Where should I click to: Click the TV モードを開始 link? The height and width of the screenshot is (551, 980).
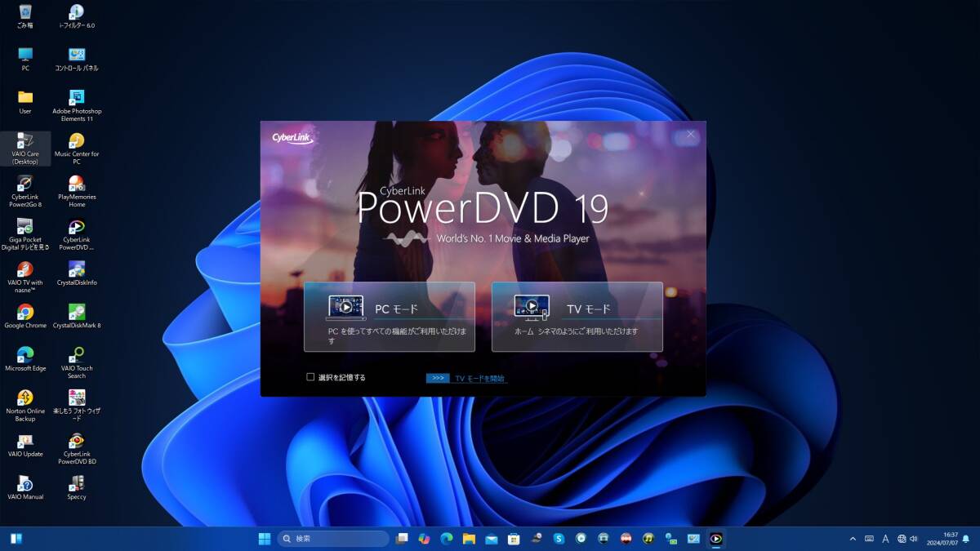(479, 379)
